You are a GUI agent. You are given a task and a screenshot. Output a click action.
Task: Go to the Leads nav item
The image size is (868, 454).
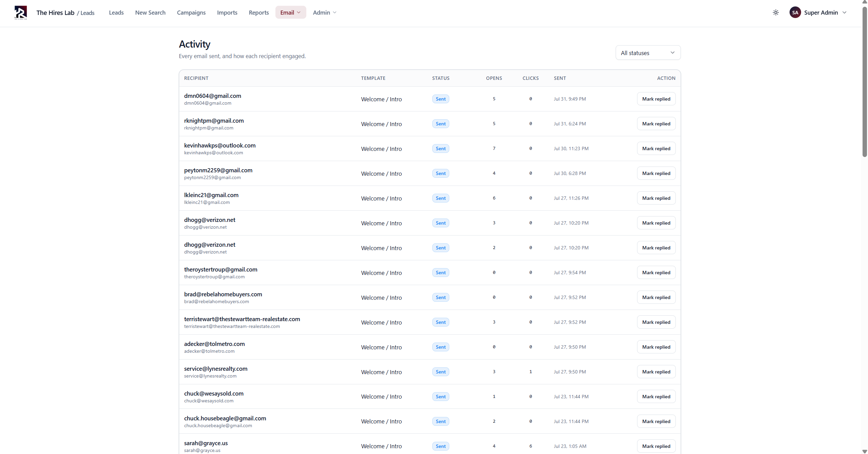pos(116,13)
